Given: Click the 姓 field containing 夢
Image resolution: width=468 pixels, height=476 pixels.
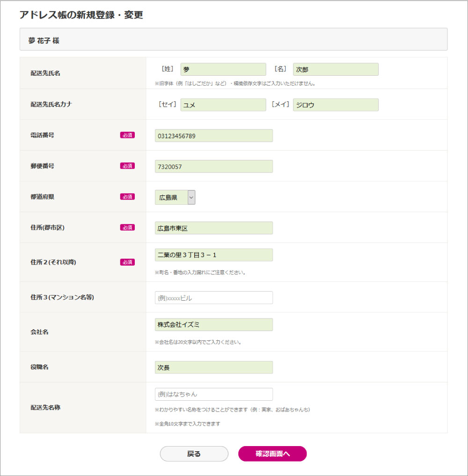Looking at the screenshot, I should pyautogui.click(x=223, y=69).
